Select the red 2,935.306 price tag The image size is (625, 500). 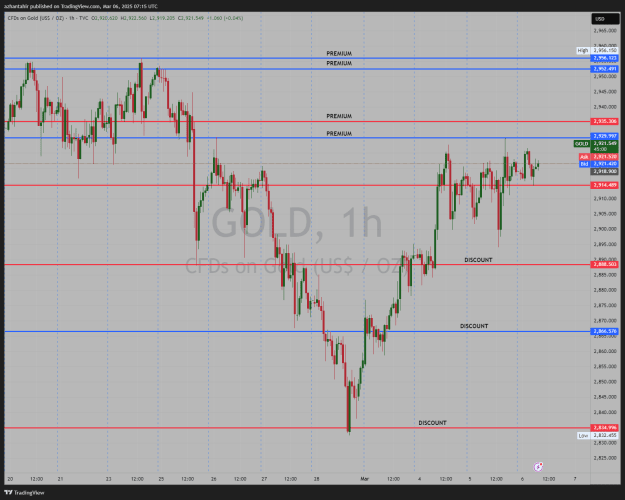(x=605, y=121)
